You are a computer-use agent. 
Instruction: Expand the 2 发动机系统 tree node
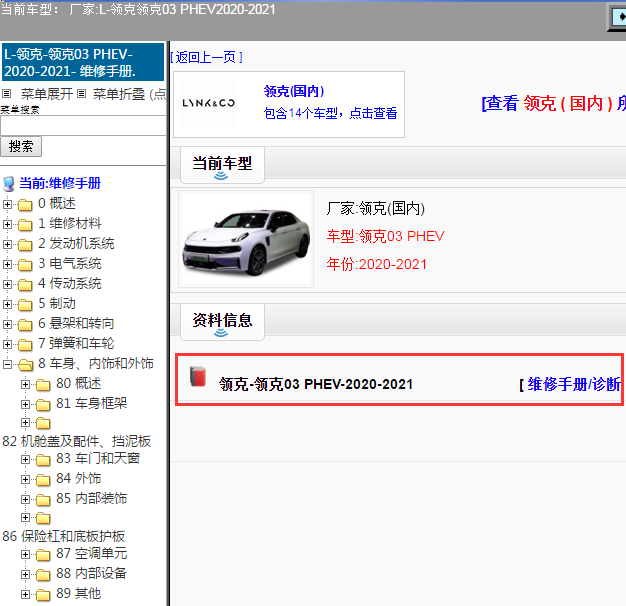point(7,244)
